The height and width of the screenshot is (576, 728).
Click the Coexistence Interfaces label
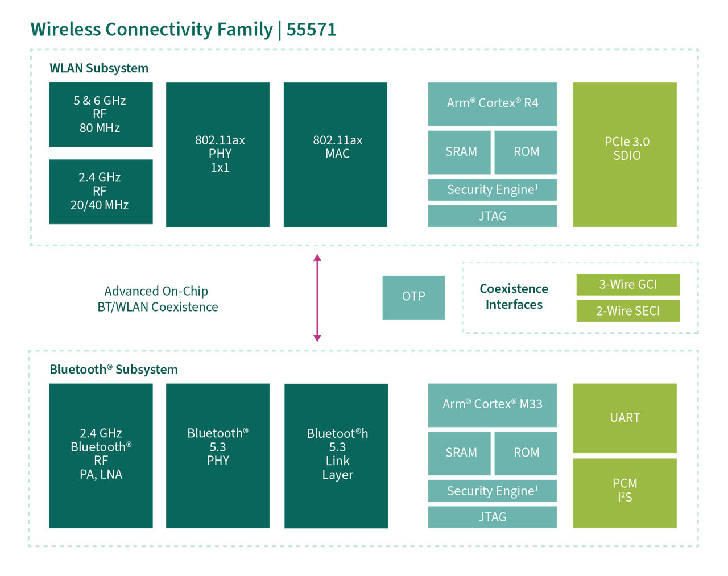click(x=514, y=297)
